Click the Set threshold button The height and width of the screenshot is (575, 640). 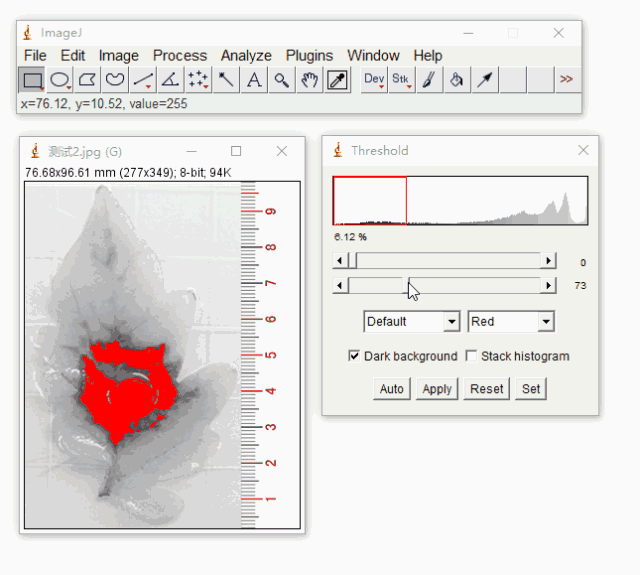(x=531, y=389)
